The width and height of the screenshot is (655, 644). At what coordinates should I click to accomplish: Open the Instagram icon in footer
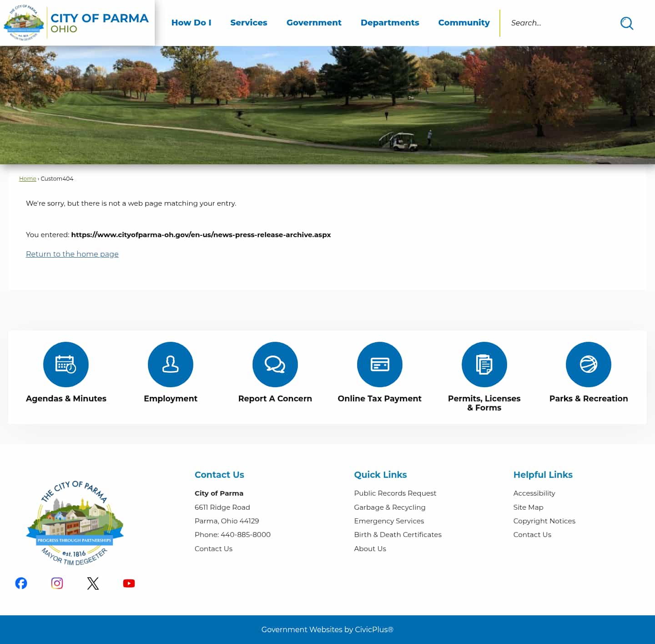[57, 583]
